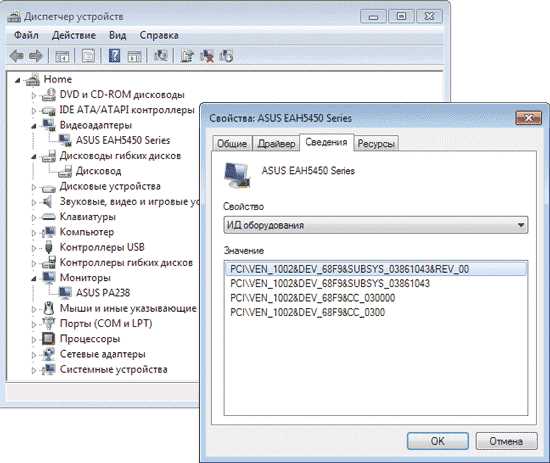550x463 pixels.
Task: Click the IDE ATA/ATAPI controller icon
Action: (48, 110)
